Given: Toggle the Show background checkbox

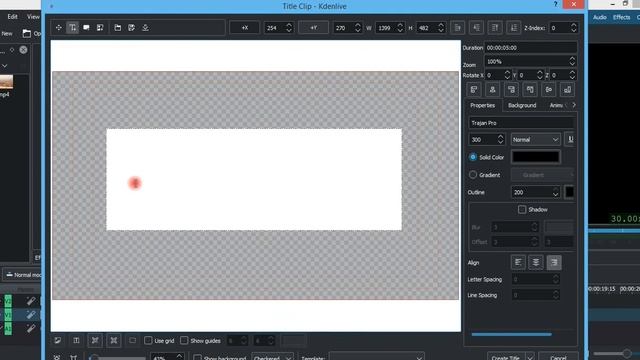Looking at the screenshot, I should (x=198, y=358).
